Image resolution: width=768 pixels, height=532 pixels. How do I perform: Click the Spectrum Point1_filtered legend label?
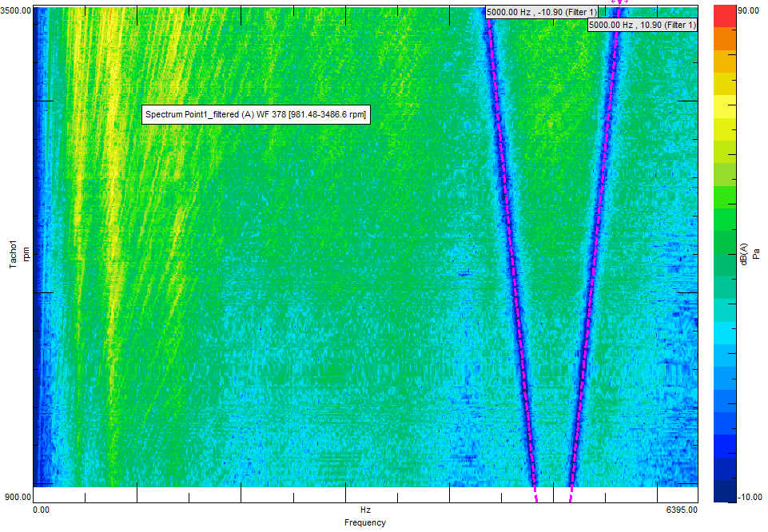click(256, 114)
